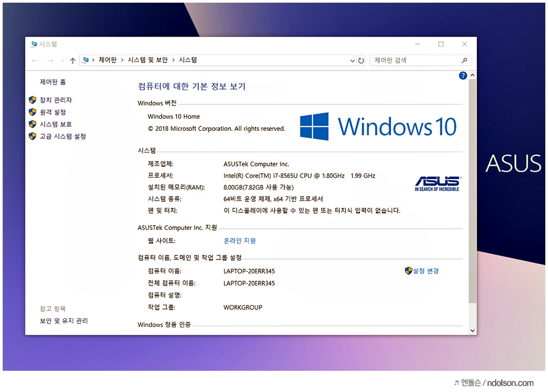
Task: Select 시스템 breadcrumb item
Action: (x=188, y=60)
